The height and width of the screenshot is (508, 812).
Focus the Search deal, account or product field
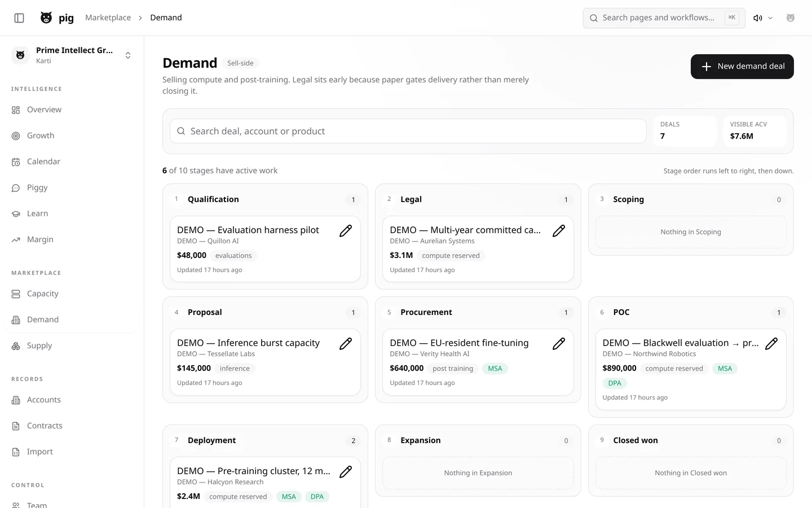(408, 131)
